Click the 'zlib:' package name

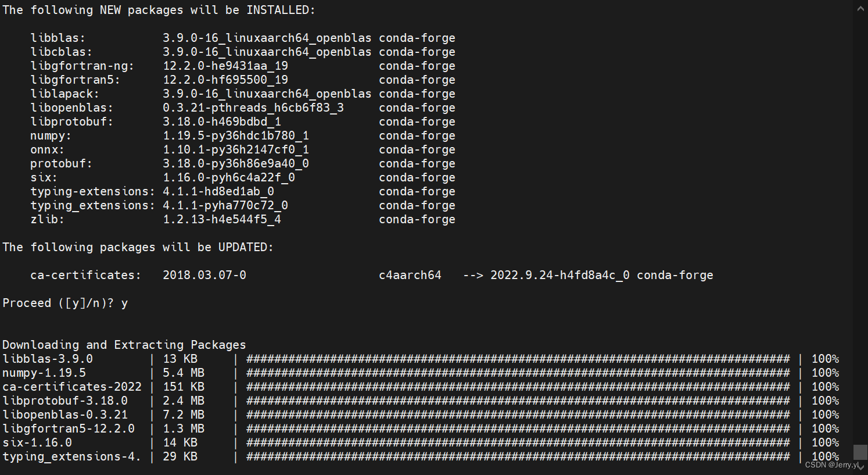[x=48, y=220]
